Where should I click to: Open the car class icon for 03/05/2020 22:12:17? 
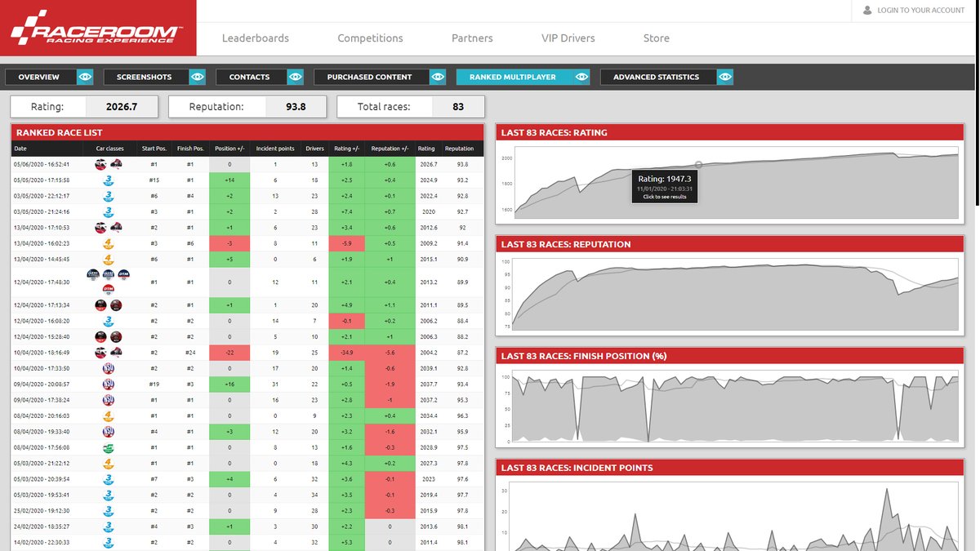[109, 196]
